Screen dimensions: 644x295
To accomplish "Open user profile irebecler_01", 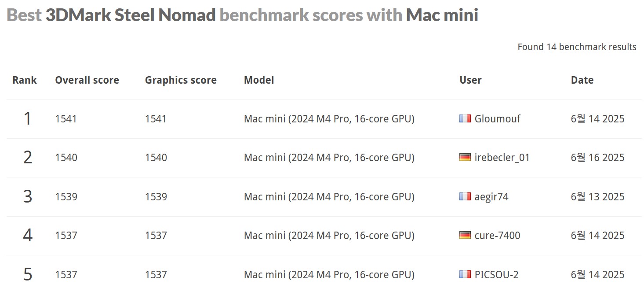I will coord(502,158).
